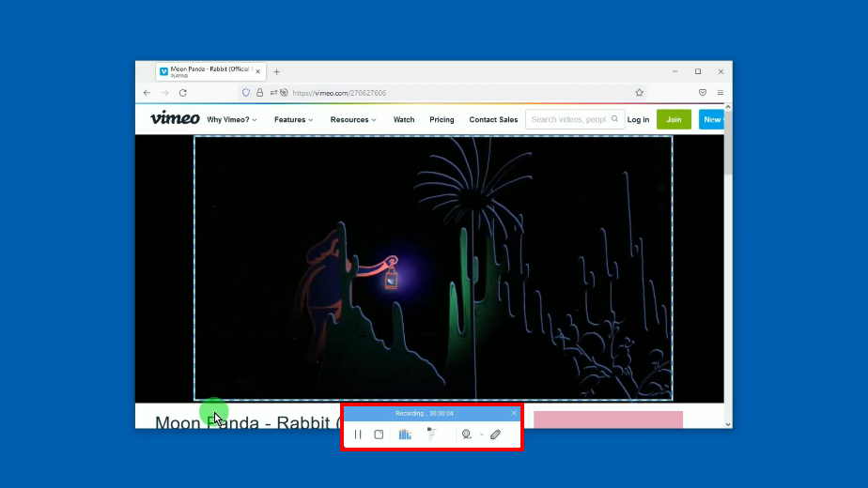The width and height of the screenshot is (868, 488).
Task: Go back with the browser back arrow
Action: [x=147, y=93]
